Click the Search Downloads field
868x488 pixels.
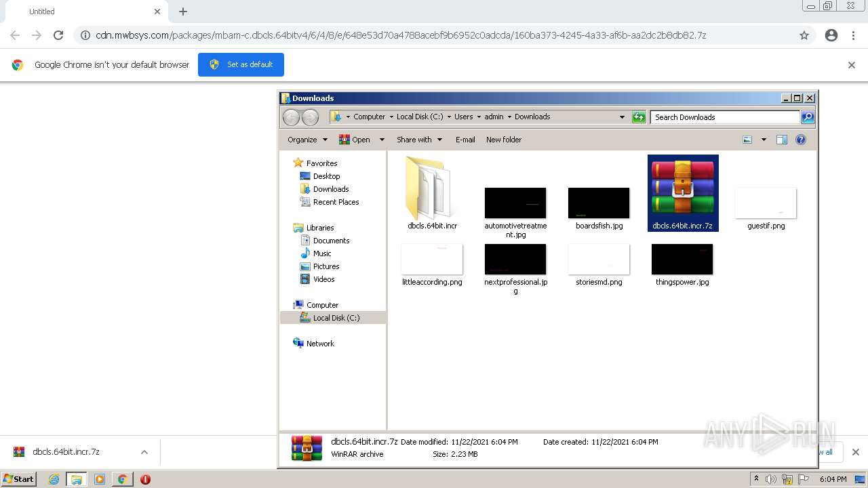point(725,117)
